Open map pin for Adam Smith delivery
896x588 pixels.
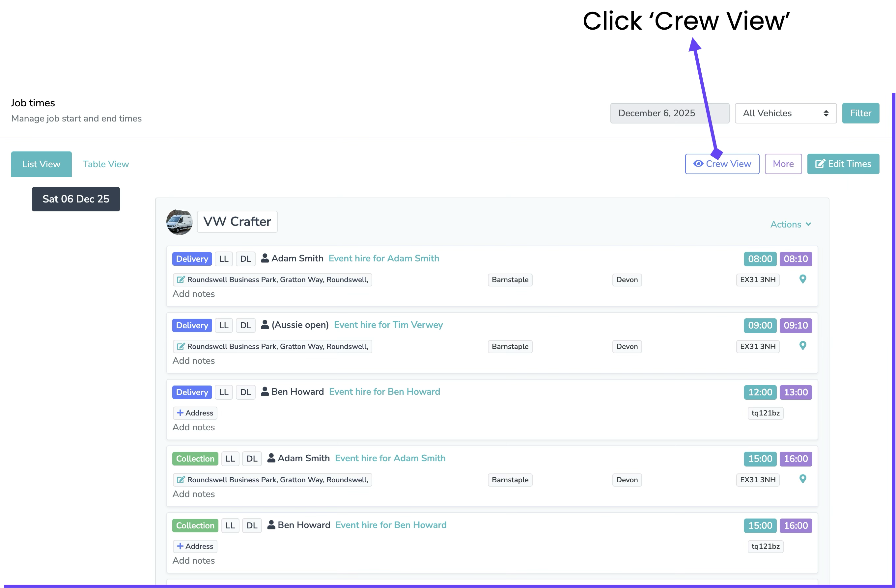point(803,279)
